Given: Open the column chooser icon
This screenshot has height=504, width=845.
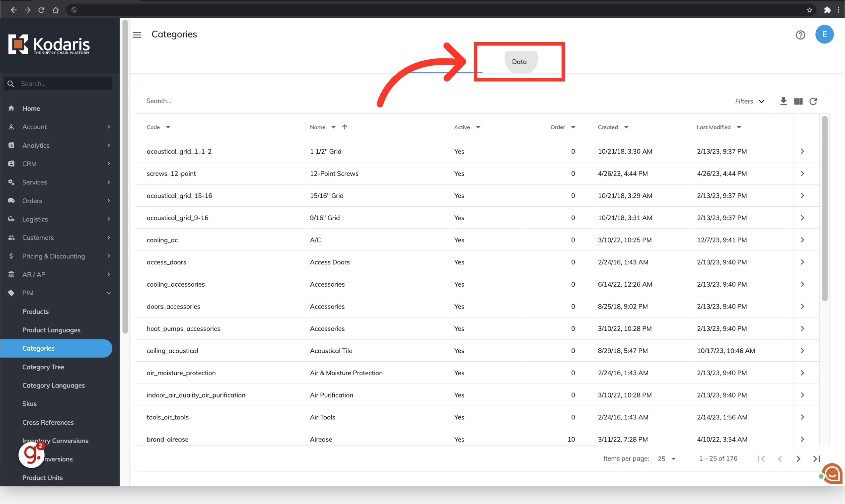Looking at the screenshot, I should [798, 101].
